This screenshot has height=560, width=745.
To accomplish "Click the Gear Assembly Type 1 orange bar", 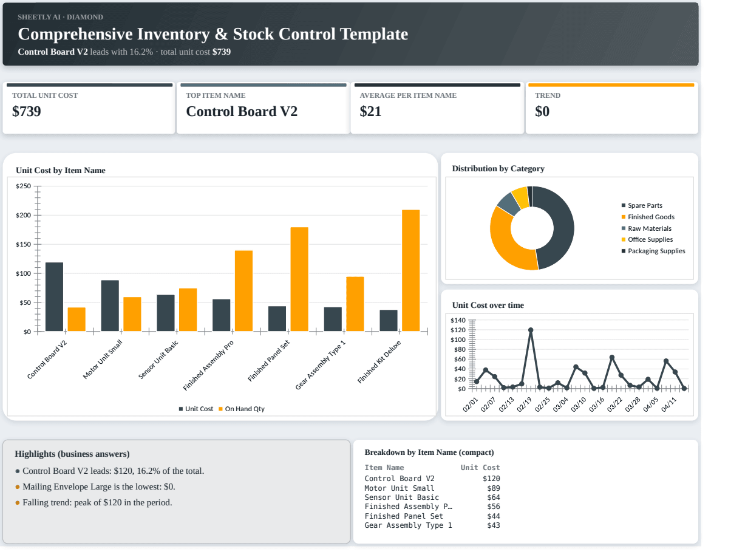I will 355,304.
